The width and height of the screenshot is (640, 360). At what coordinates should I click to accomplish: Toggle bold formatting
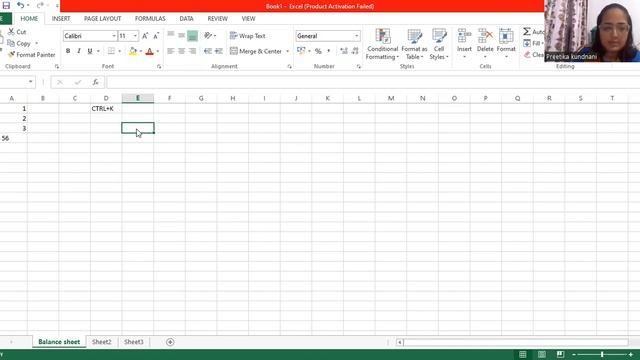click(x=68, y=51)
